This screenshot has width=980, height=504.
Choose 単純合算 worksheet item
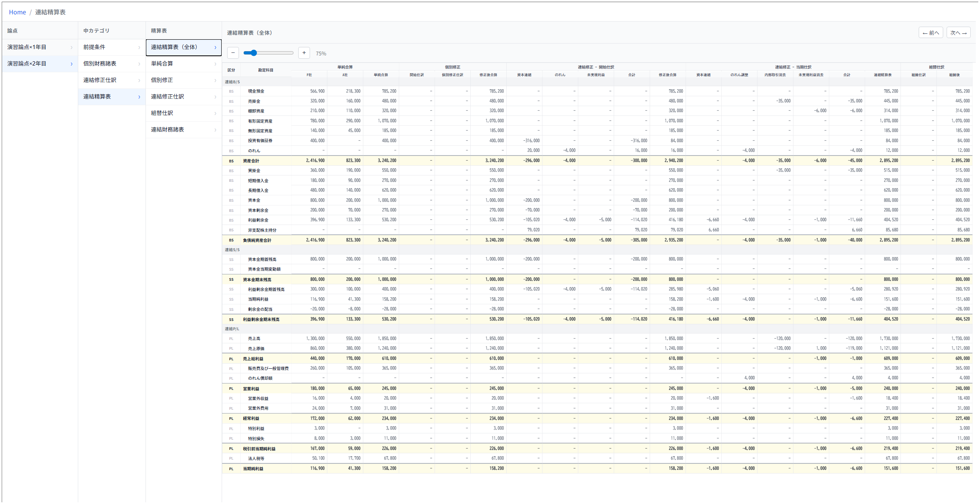(162, 63)
